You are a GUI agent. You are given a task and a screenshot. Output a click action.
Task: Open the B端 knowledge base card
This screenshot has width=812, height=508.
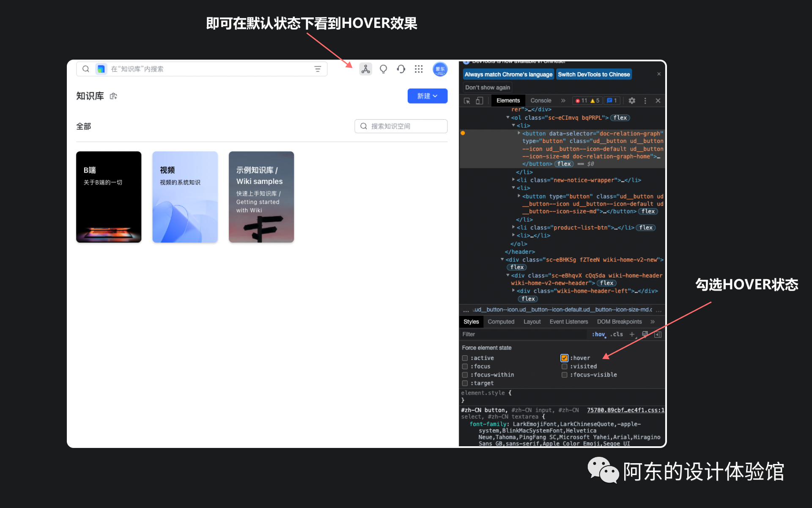pyautogui.click(x=109, y=197)
